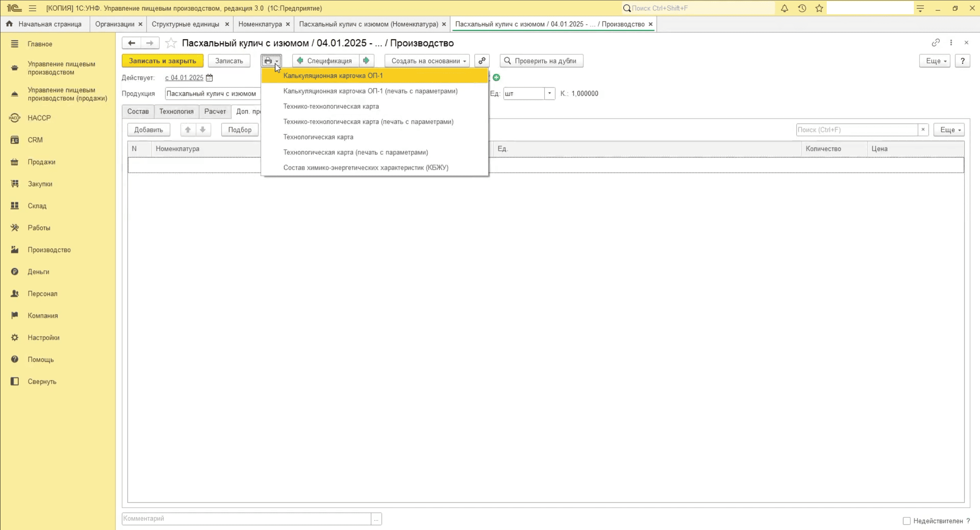Open the CRM section
The image size is (980, 530).
tap(35, 140)
